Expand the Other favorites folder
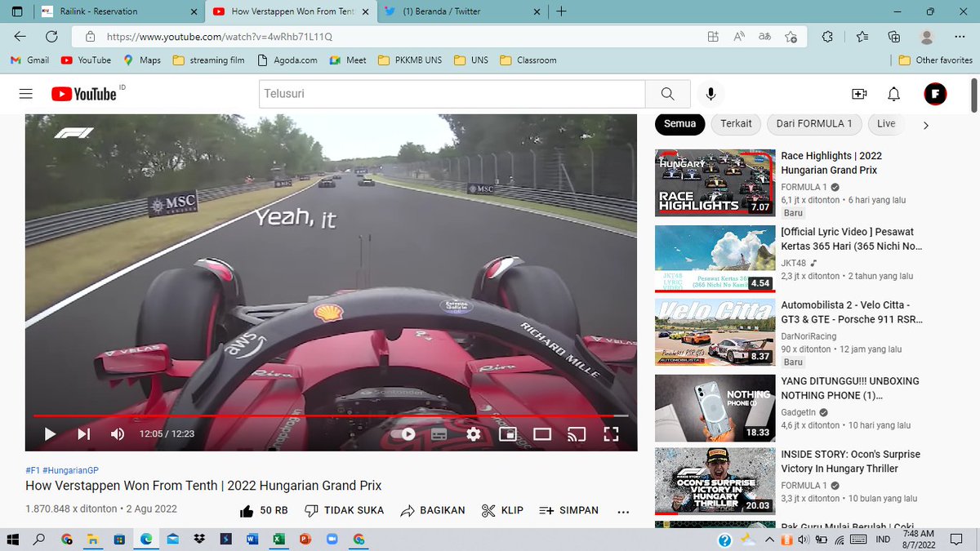Screen dimensions: 980x551 coord(935,60)
